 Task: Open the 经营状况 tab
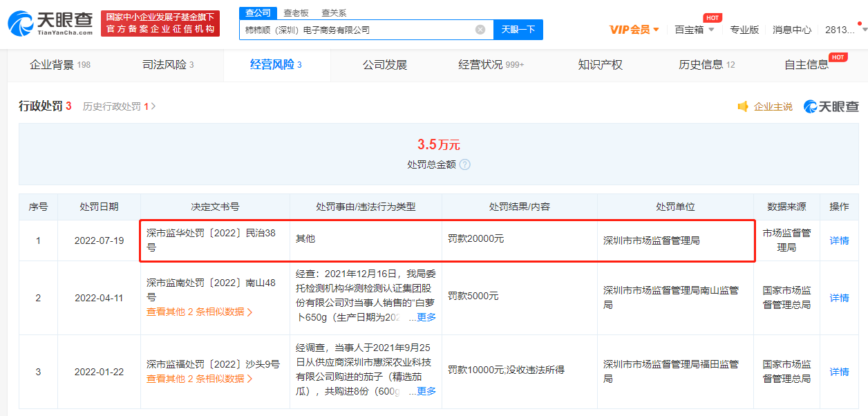click(x=491, y=65)
